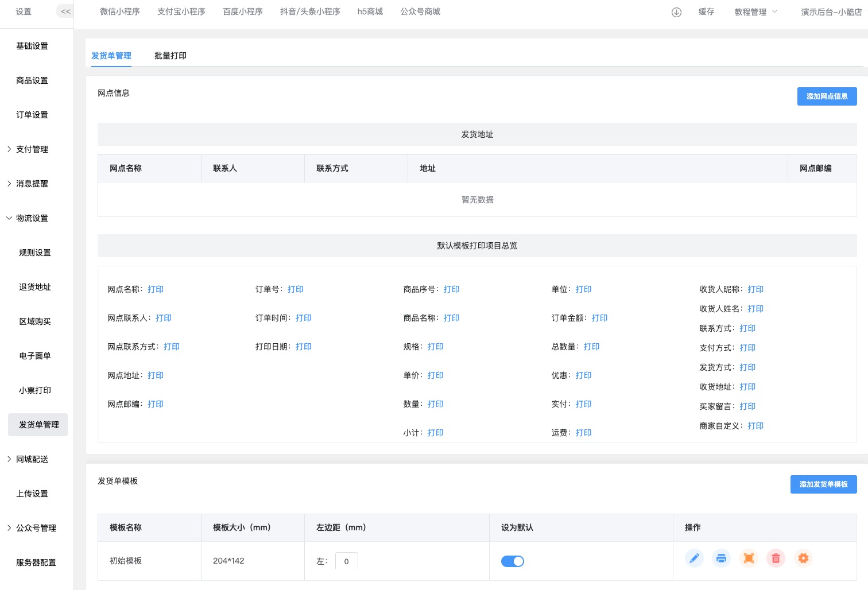The width and height of the screenshot is (868, 590).
Task: Toggle the 打印 link next to 买家留言
Action: tap(747, 406)
